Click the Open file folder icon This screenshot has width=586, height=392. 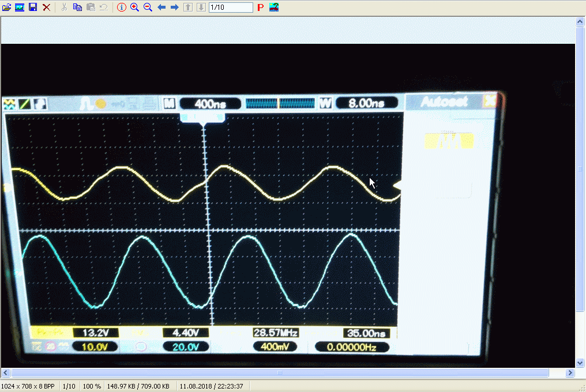[x=6, y=7]
